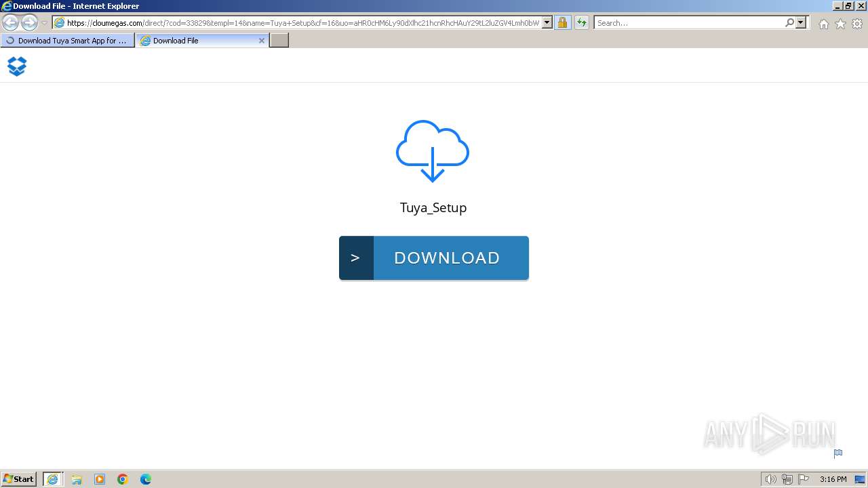Viewport: 868px width, 488px height.
Task: Click the Show desktop button
Action: (x=861, y=479)
